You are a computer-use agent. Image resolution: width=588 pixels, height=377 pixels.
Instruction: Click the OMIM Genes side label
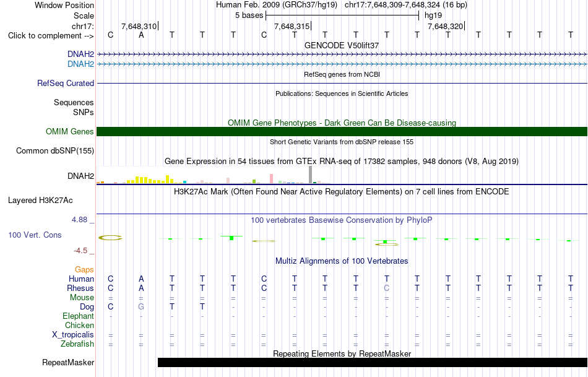tap(70, 132)
